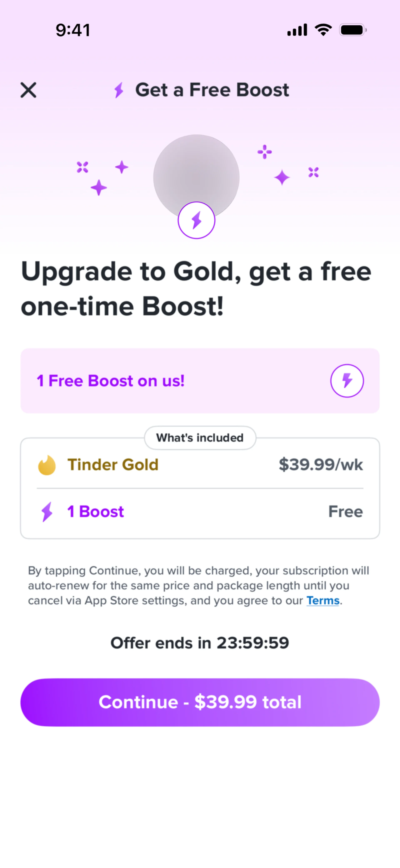Select the 1 Free Boost on us banner

click(200, 381)
